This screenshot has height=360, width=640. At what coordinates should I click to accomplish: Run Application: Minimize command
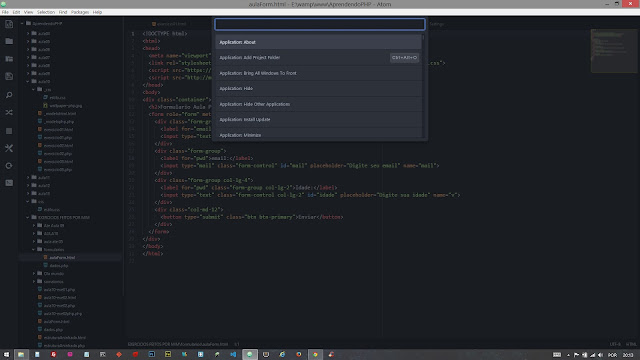pos(318,134)
